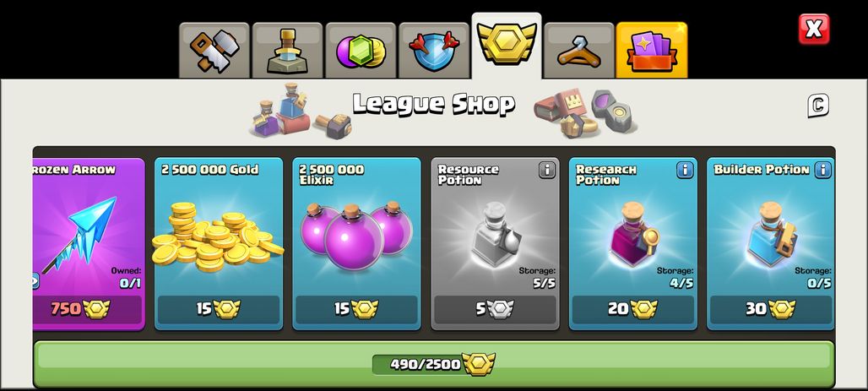Close the shop with red X
This screenshot has width=868, height=391.
(814, 29)
